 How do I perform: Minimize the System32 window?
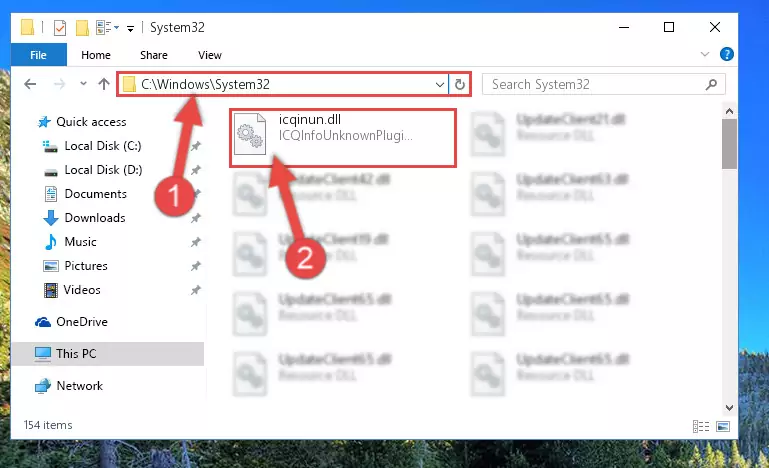click(624, 27)
